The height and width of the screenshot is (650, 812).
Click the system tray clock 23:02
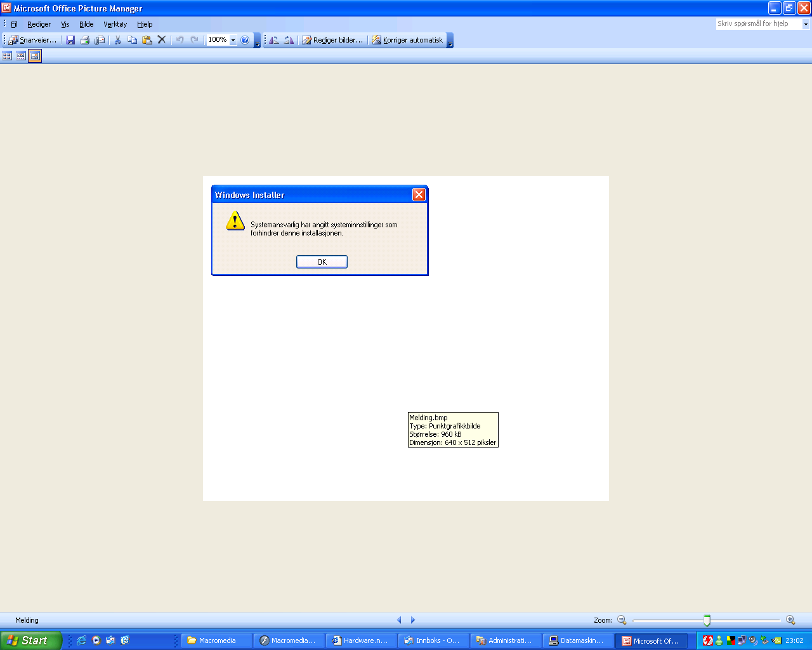point(794,640)
